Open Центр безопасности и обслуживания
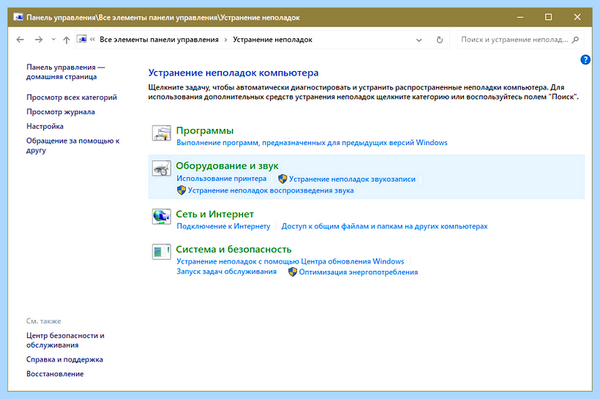This screenshot has height=399, width=600. [x=65, y=340]
